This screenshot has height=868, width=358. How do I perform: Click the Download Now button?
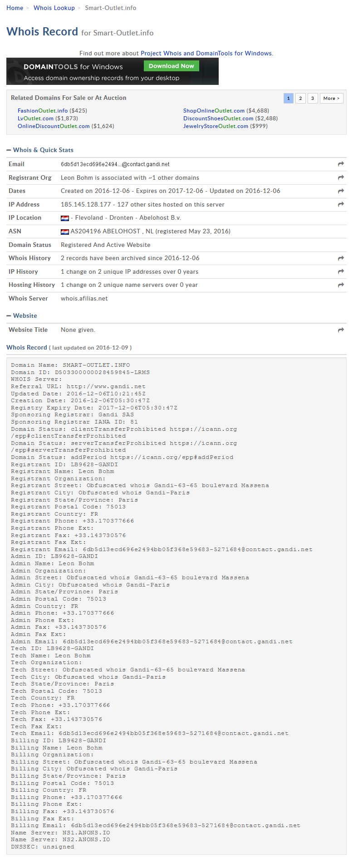172,66
